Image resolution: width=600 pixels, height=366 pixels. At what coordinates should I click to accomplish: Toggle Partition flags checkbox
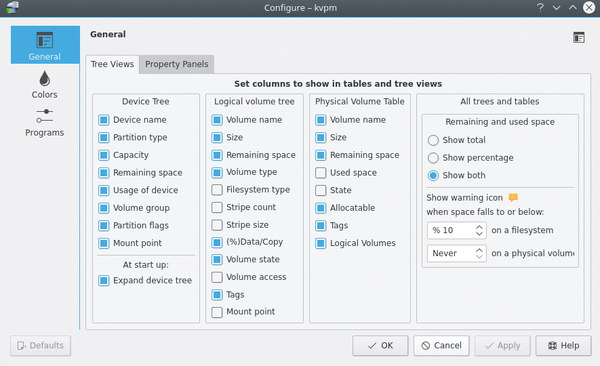(104, 225)
